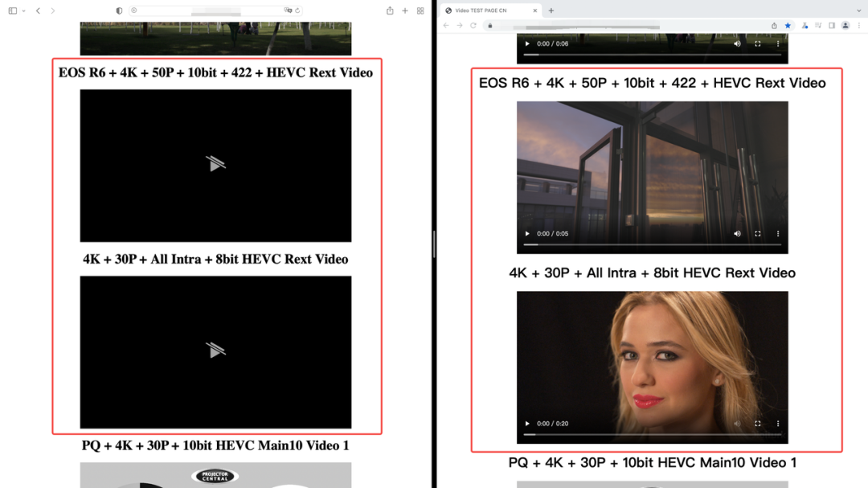The height and width of the screenshot is (488, 868).
Task: Open the Chrome Labs flask icon
Action: pyautogui.click(x=805, y=26)
